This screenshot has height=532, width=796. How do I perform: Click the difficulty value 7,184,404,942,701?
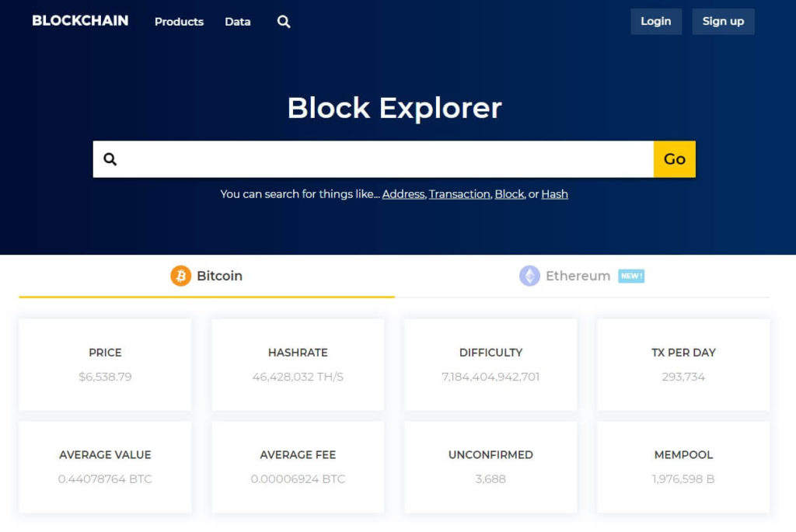(491, 377)
